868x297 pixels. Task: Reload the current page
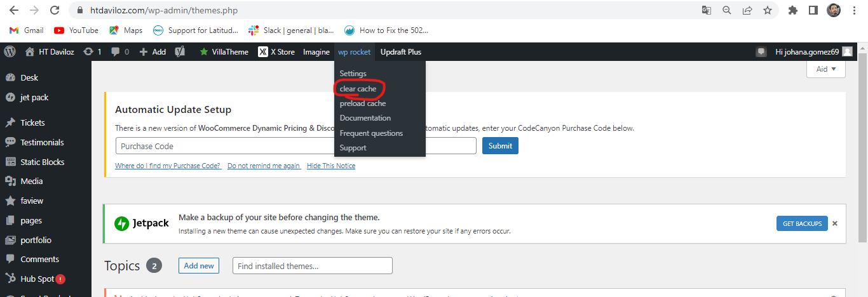(55, 10)
